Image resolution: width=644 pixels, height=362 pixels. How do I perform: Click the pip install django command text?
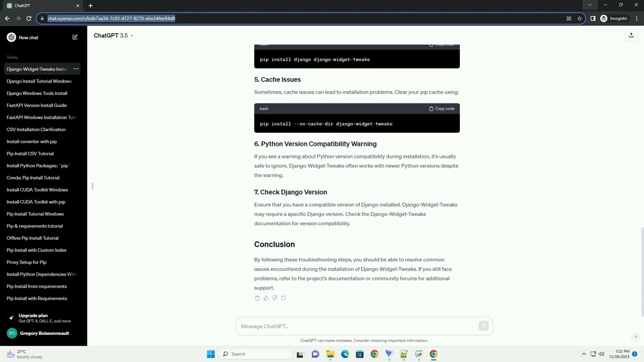click(x=315, y=59)
